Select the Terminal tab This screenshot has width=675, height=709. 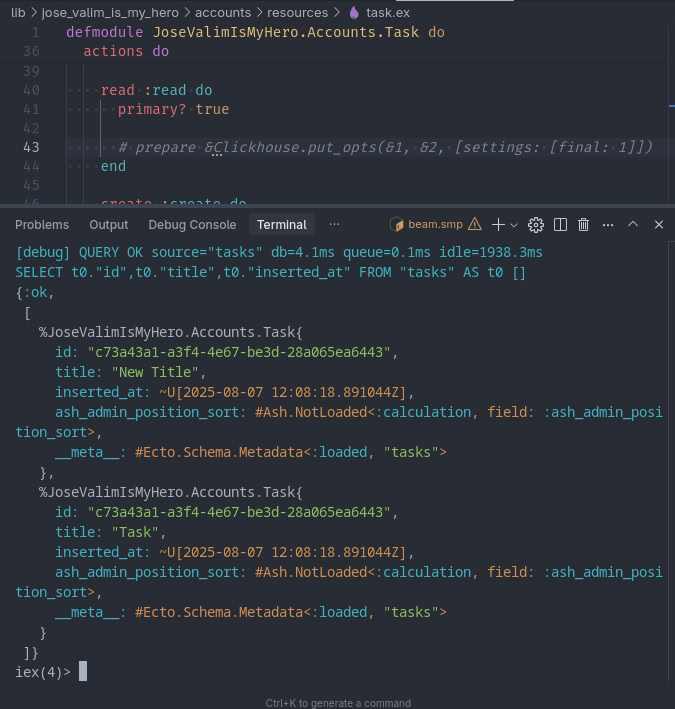point(282,225)
